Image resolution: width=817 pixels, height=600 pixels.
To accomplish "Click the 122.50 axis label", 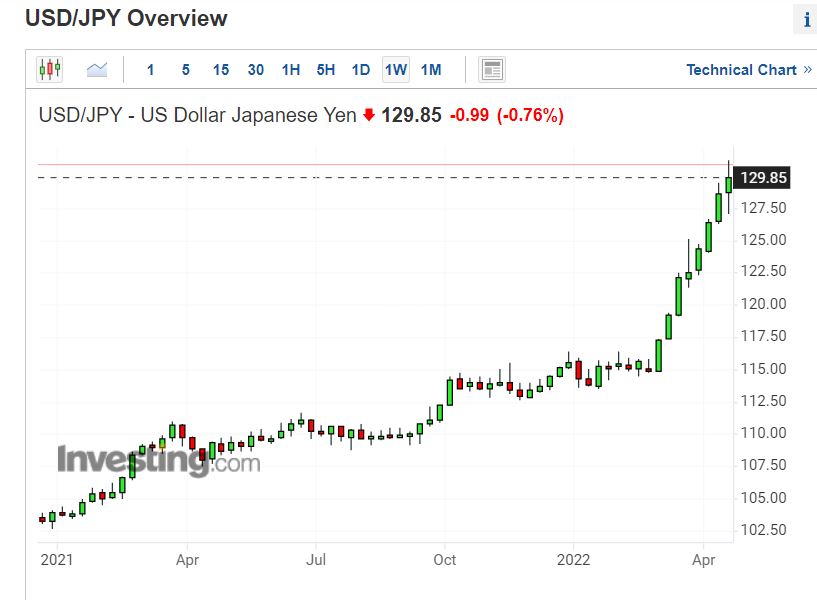I will (x=763, y=271).
